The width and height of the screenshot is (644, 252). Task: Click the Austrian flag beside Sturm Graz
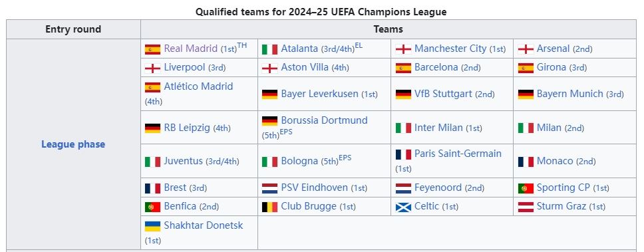(526, 207)
